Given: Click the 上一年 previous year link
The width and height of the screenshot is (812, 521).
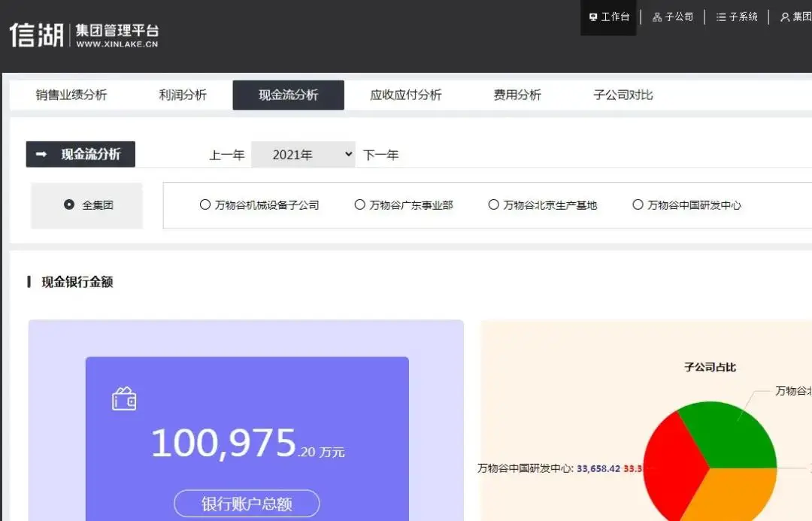Looking at the screenshot, I should pos(227,154).
